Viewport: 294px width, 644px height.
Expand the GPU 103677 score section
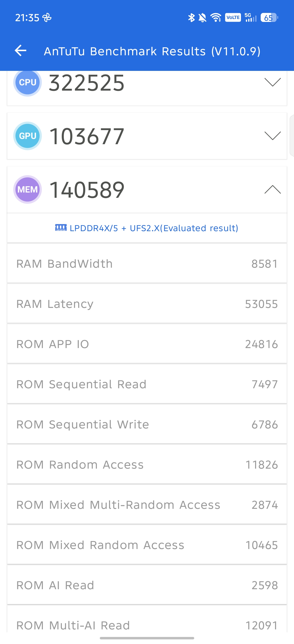[x=272, y=136]
